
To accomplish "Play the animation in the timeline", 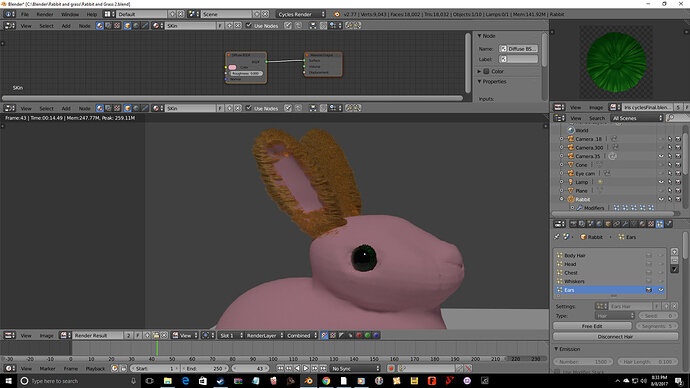I will 306,368.
